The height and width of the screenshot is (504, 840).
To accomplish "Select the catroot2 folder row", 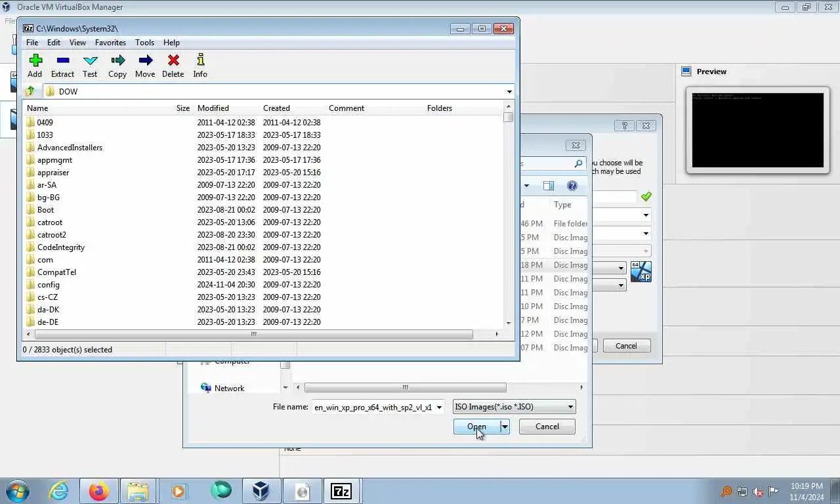I will pos(262,235).
